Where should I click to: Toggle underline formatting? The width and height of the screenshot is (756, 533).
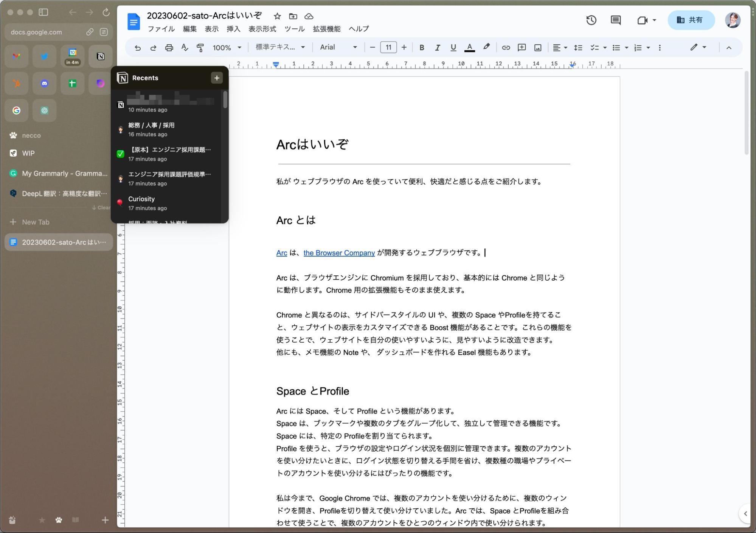pyautogui.click(x=453, y=48)
